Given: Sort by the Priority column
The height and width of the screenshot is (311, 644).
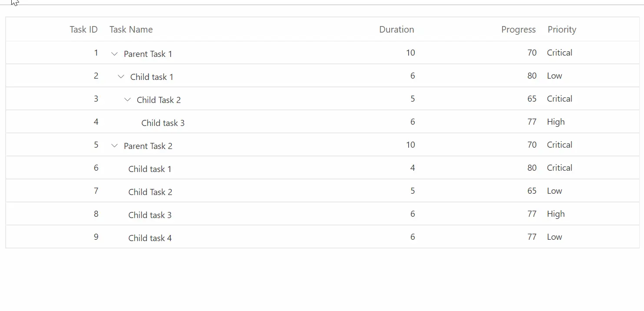Looking at the screenshot, I should click(x=561, y=29).
